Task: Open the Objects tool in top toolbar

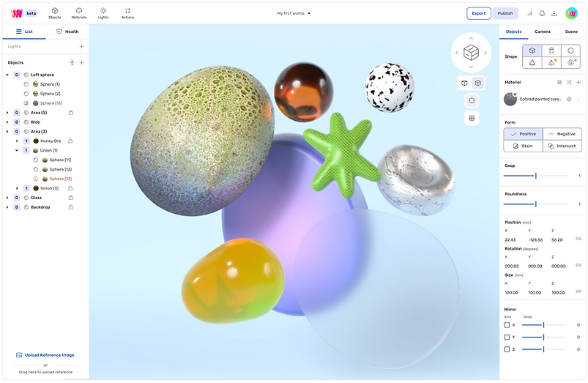Action: [55, 13]
